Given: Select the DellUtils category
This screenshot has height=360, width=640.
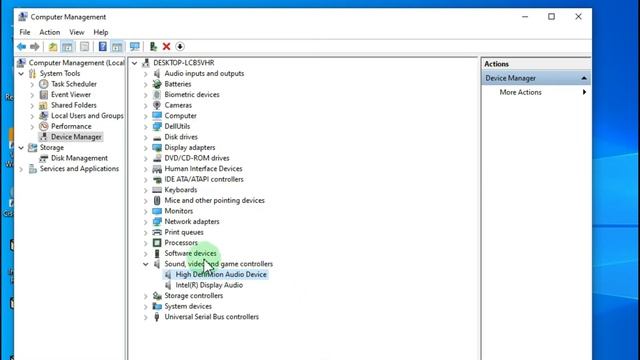Looking at the screenshot, I should coord(177,127).
